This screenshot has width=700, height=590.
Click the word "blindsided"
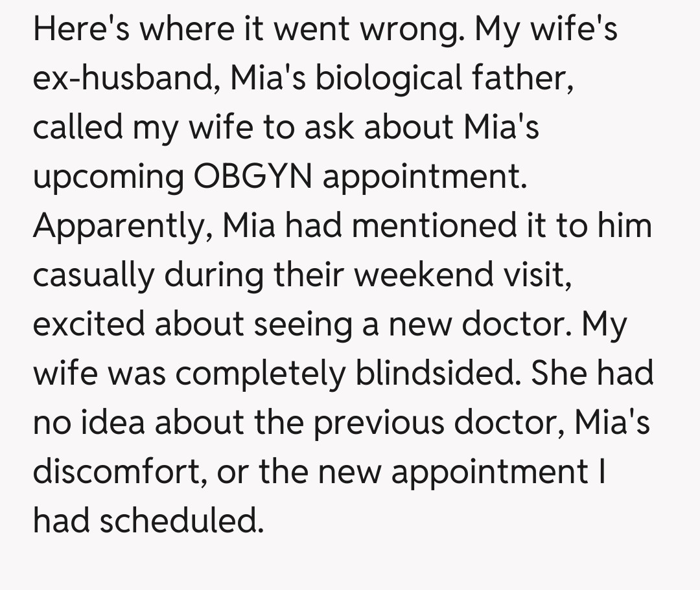429,374
